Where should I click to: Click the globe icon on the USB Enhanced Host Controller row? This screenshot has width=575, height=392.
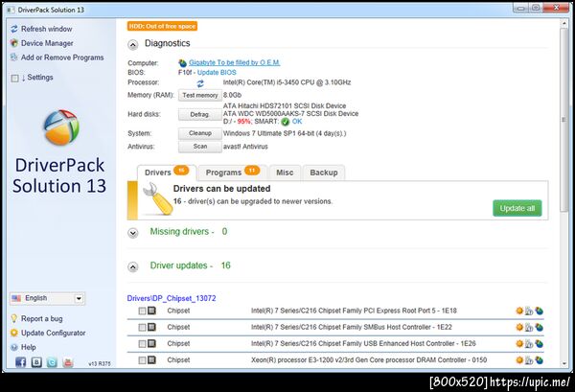coord(539,343)
